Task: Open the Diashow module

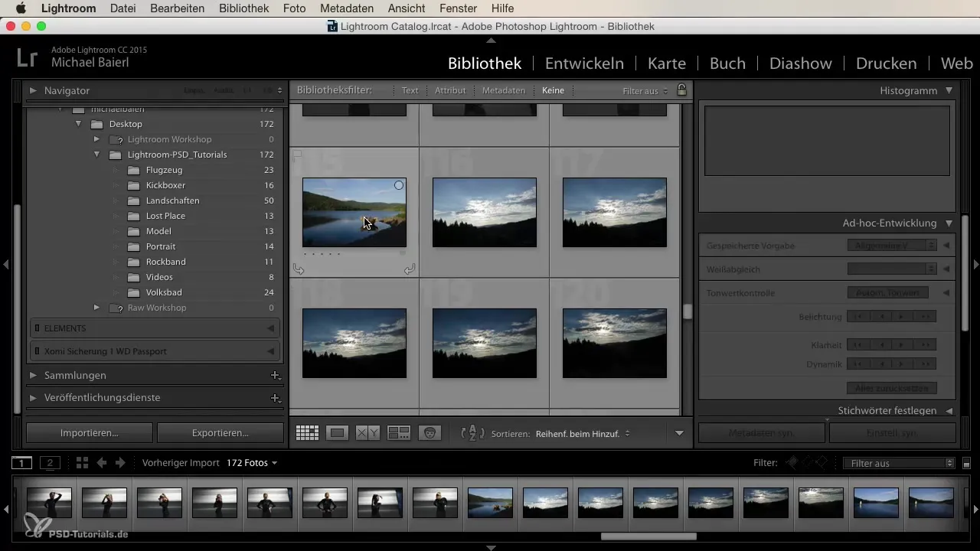Action: pos(801,64)
